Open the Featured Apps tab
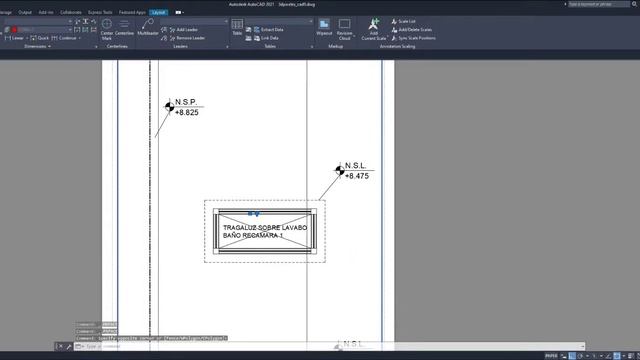Screen dimensions: 640x360 tap(132, 12)
